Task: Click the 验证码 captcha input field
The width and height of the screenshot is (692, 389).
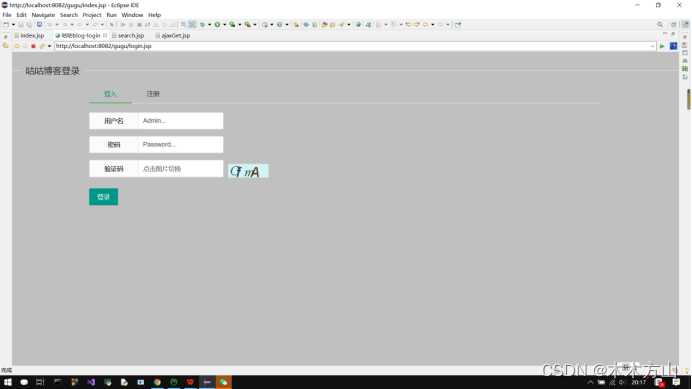Action: click(181, 169)
